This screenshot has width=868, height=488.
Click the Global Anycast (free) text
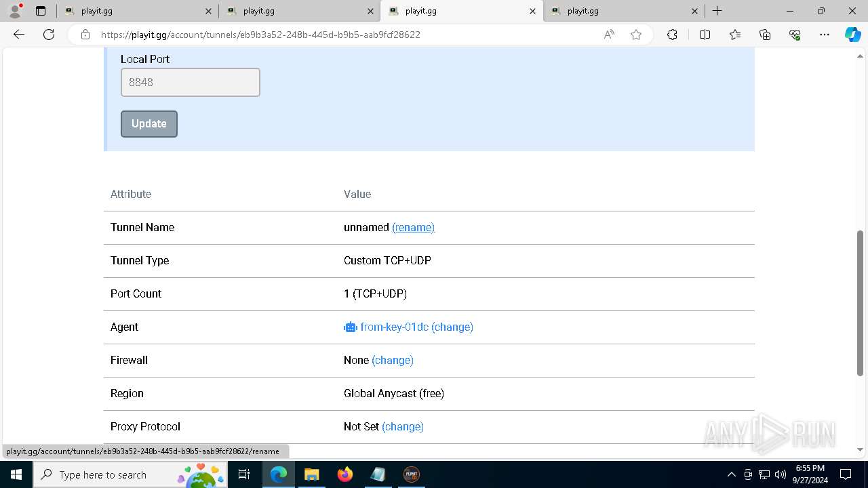click(394, 393)
